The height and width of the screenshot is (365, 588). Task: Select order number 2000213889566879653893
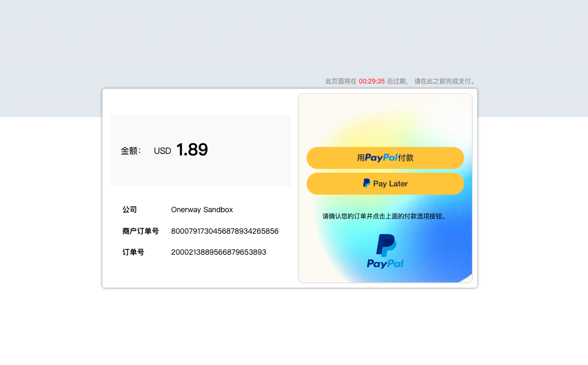tap(218, 252)
